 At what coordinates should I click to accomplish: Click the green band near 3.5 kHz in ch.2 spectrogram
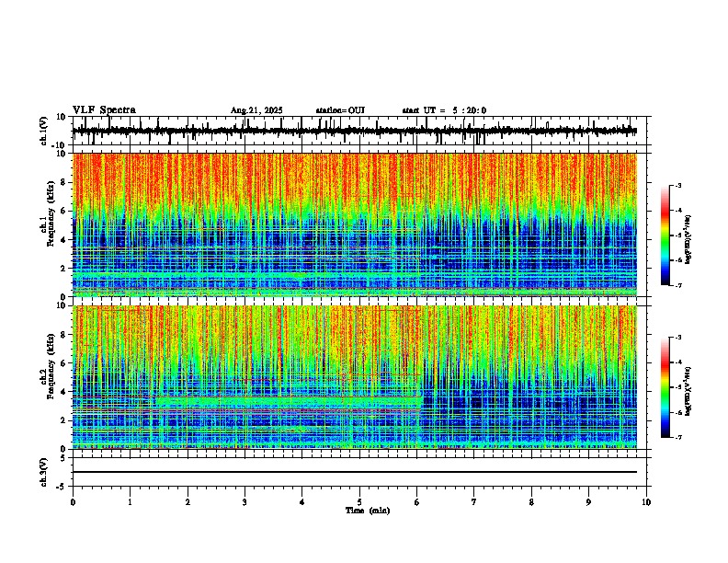coord(288,400)
